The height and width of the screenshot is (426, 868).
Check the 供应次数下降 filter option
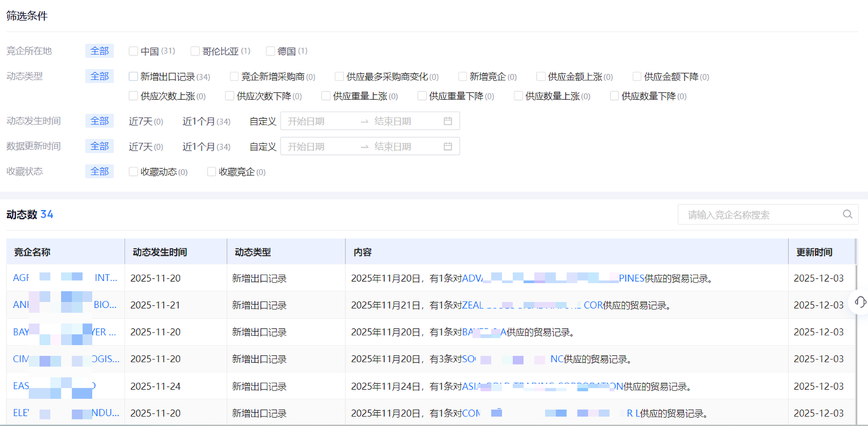pyautogui.click(x=230, y=96)
